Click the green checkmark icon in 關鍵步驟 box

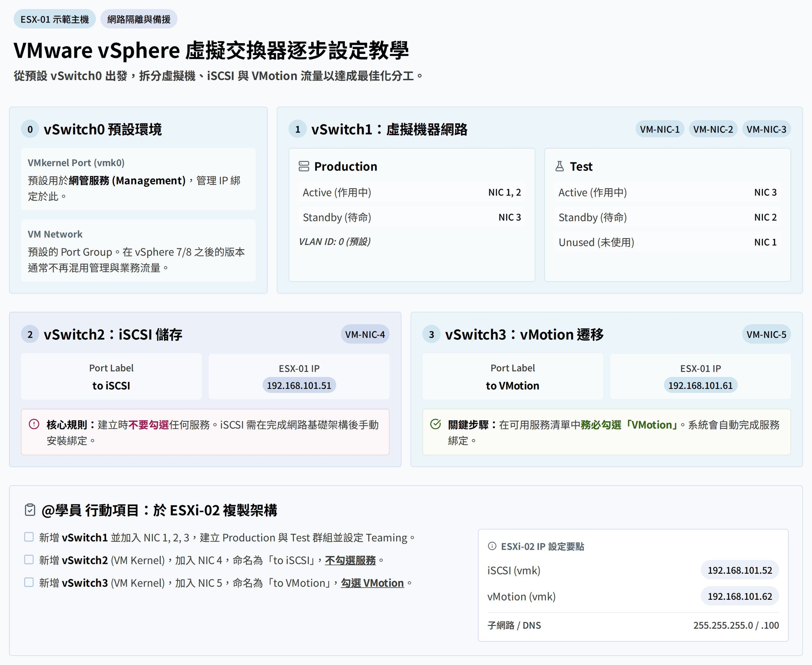click(x=435, y=424)
